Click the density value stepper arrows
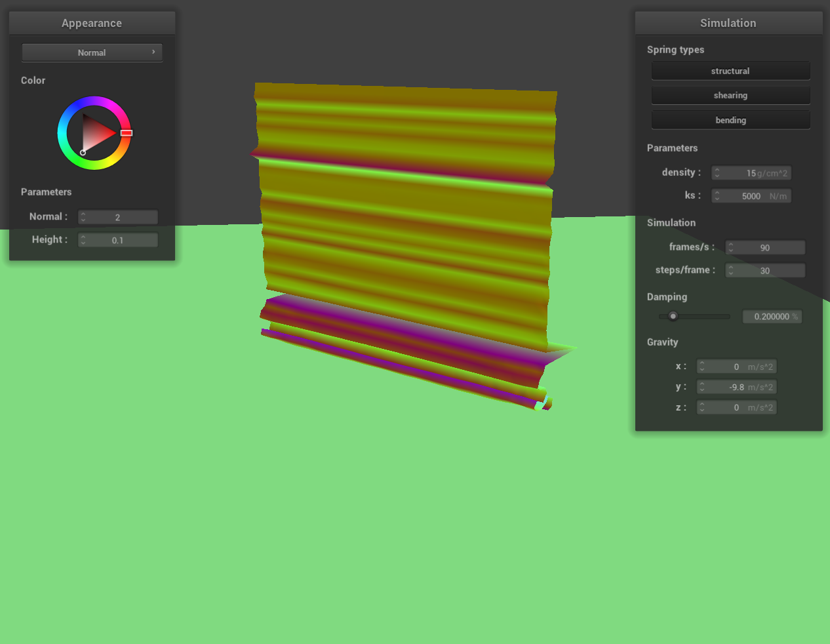 717,173
